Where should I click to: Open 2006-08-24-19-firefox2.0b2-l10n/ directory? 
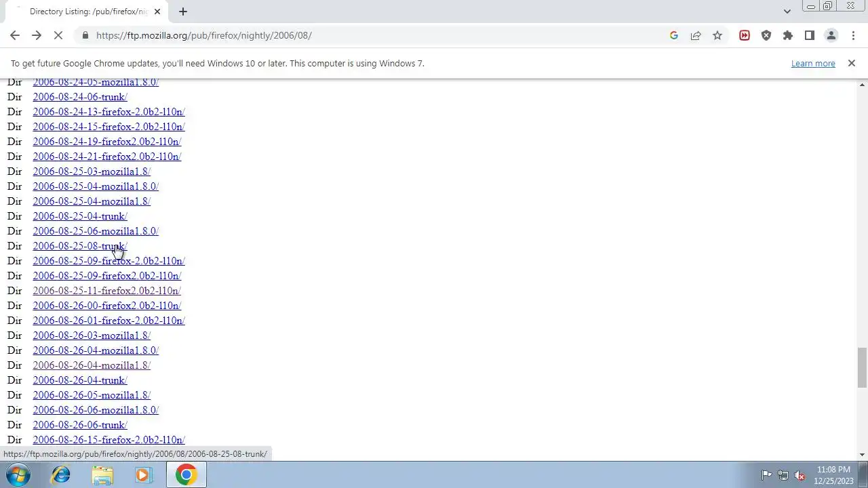click(107, 142)
